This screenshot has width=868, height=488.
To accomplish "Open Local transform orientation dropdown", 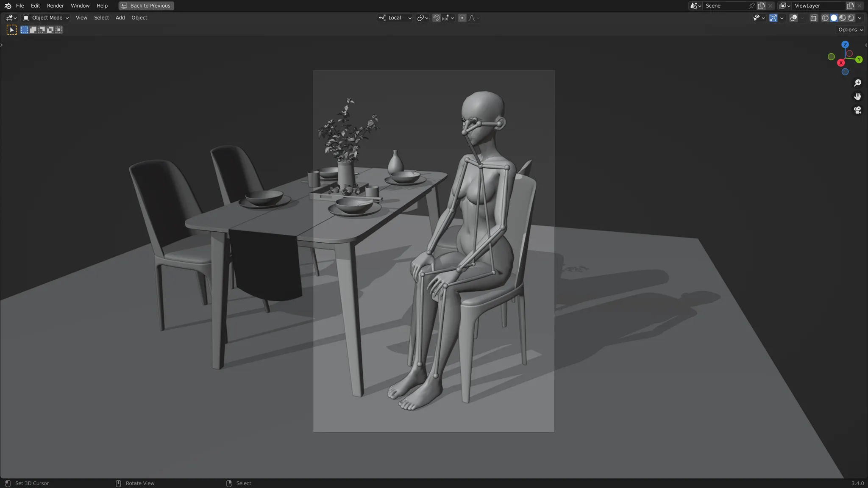I will [x=395, y=18].
